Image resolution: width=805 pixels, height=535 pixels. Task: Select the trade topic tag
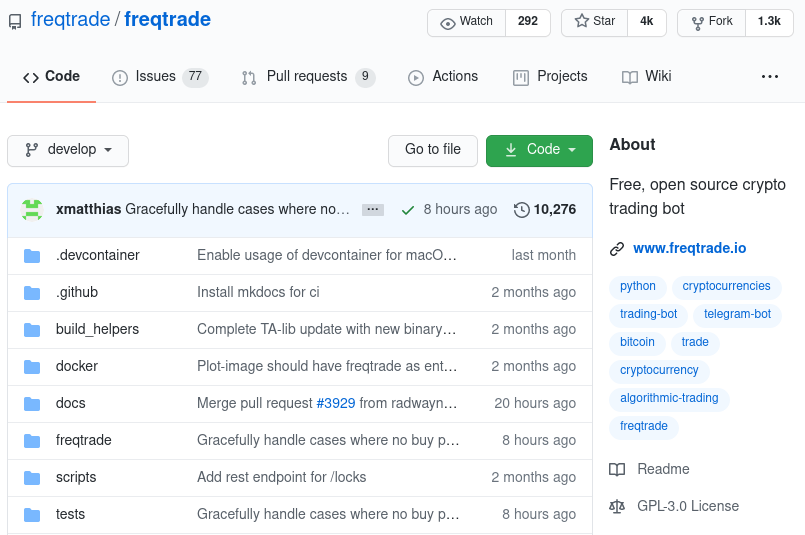pos(695,342)
